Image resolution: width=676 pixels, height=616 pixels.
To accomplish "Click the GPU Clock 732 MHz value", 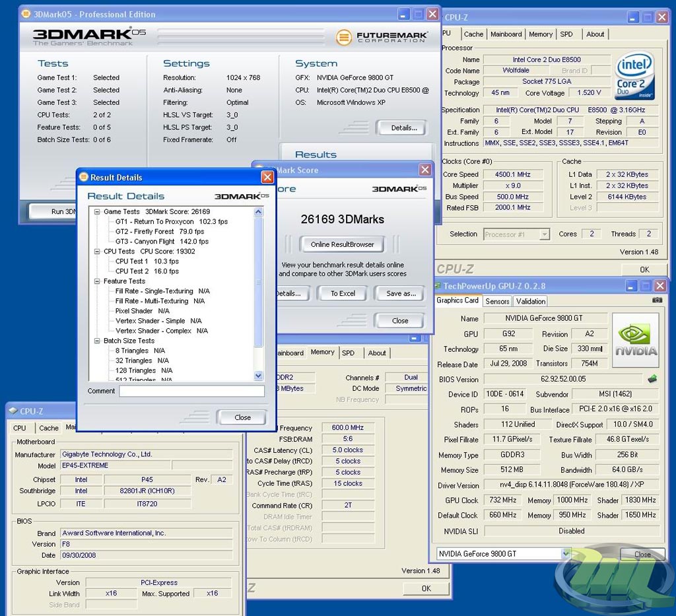I will pos(502,500).
